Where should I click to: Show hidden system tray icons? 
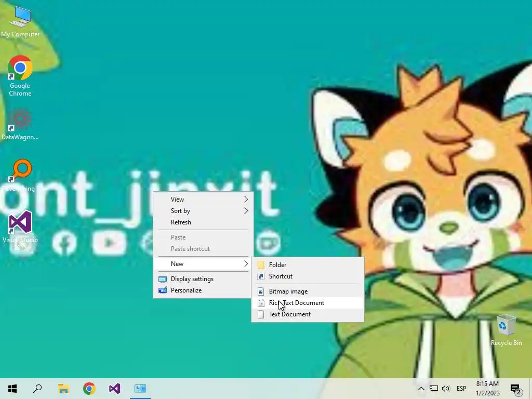[x=421, y=389]
